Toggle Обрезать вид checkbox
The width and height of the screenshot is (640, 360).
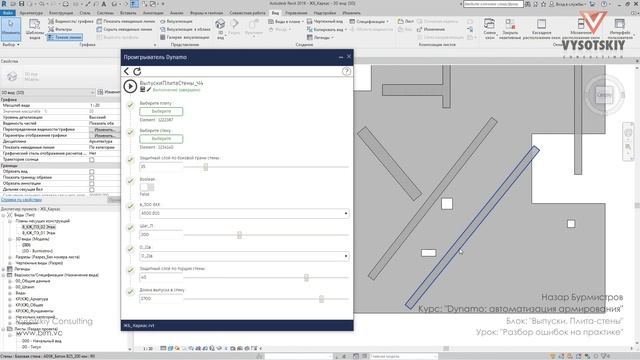91,172
